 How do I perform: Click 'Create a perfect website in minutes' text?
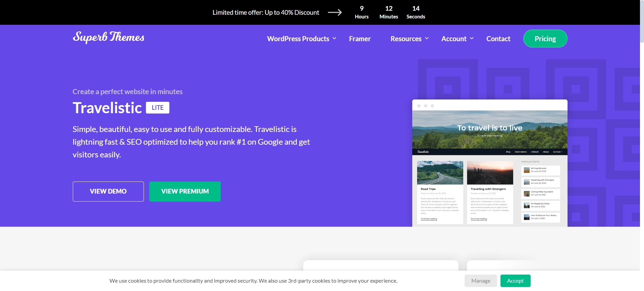(127, 92)
